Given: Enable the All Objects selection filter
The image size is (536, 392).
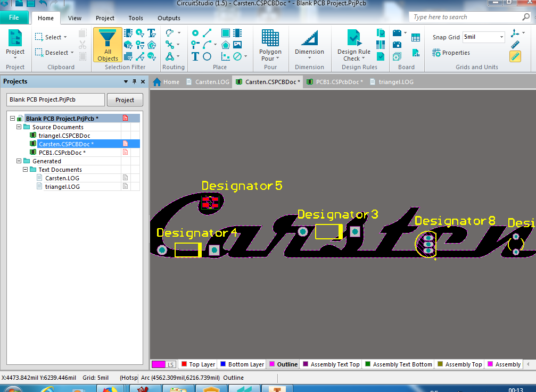Looking at the screenshot, I should coord(108,45).
